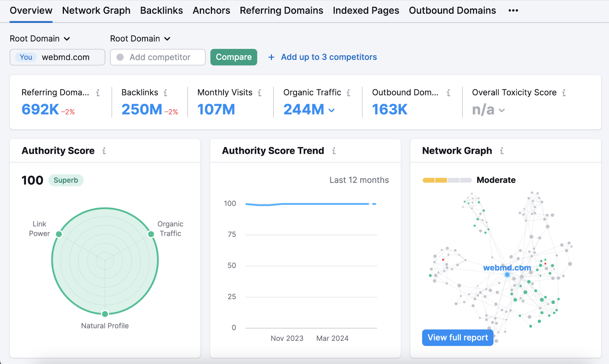Open the Organic Traffic info tooltip

click(349, 92)
